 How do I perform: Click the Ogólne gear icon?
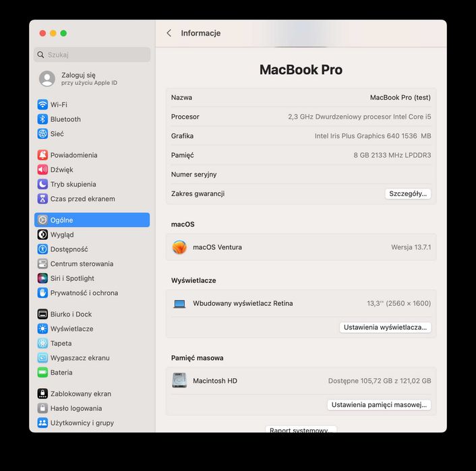[42, 220]
